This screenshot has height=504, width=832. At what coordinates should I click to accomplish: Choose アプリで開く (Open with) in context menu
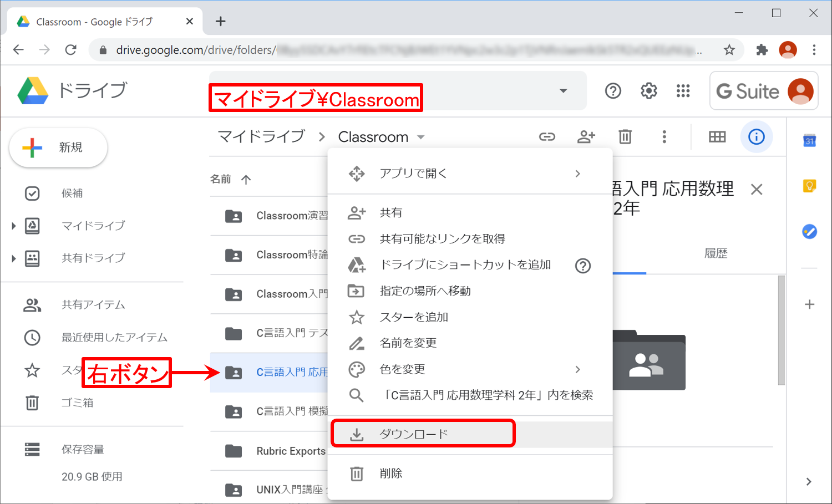click(470, 174)
